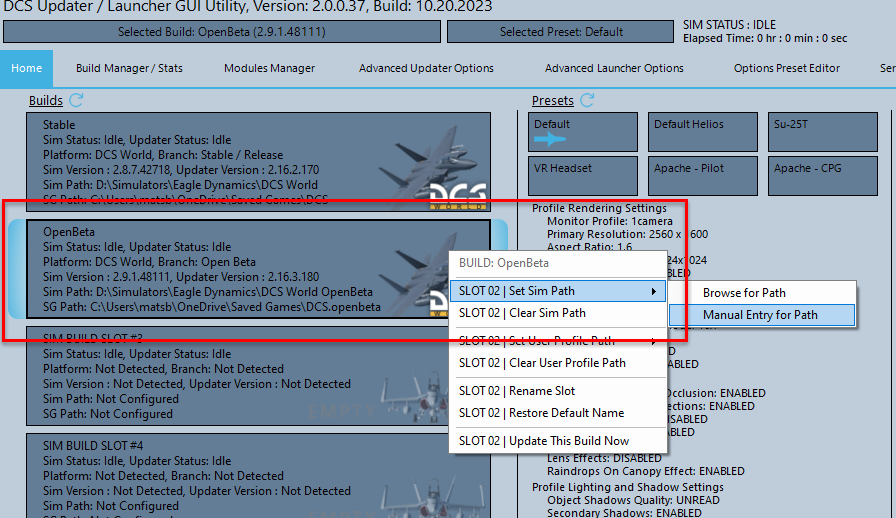The height and width of the screenshot is (518, 896).
Task: Click the Set Sim Path submenu arrow
Action: click(x=654, y=292)
